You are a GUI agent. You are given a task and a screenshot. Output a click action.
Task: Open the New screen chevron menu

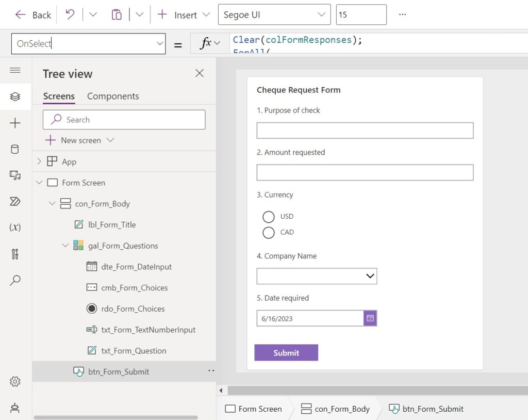tap(110, 140)
